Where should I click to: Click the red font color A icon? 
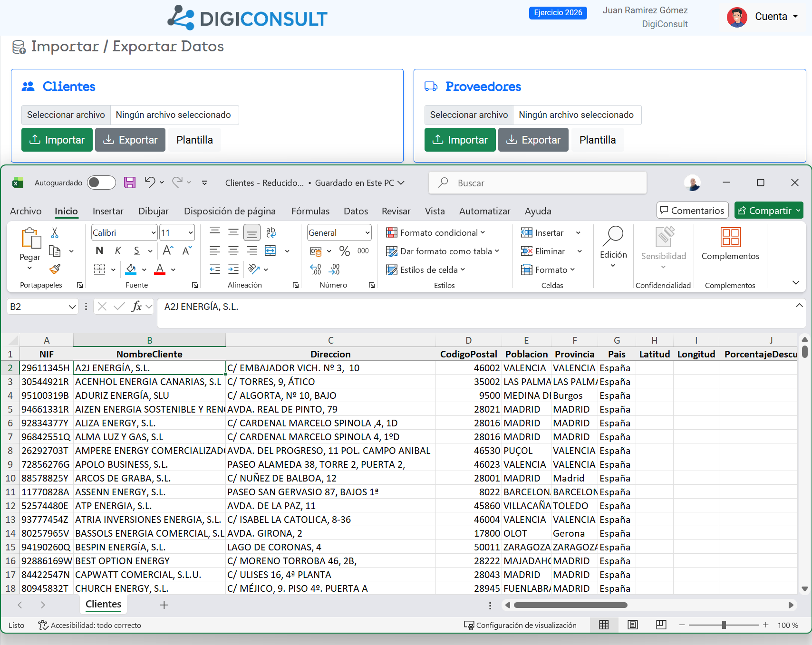[x=160, y=270]
